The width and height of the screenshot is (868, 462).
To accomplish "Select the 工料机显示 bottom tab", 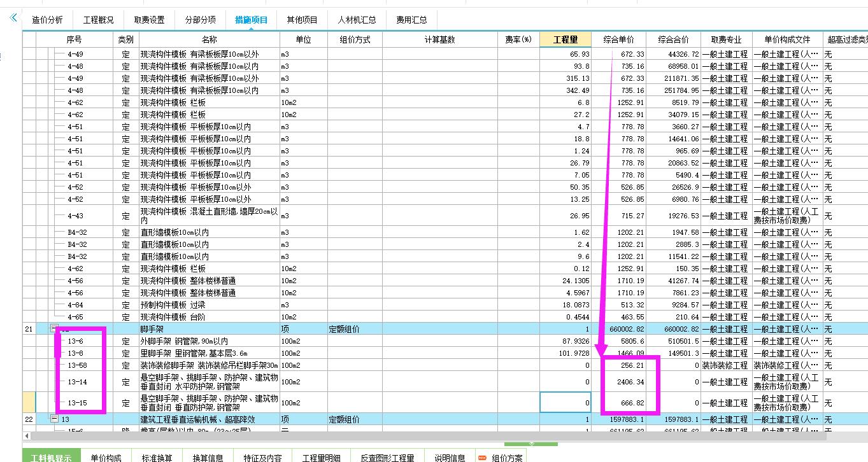I will coord(52,456).
